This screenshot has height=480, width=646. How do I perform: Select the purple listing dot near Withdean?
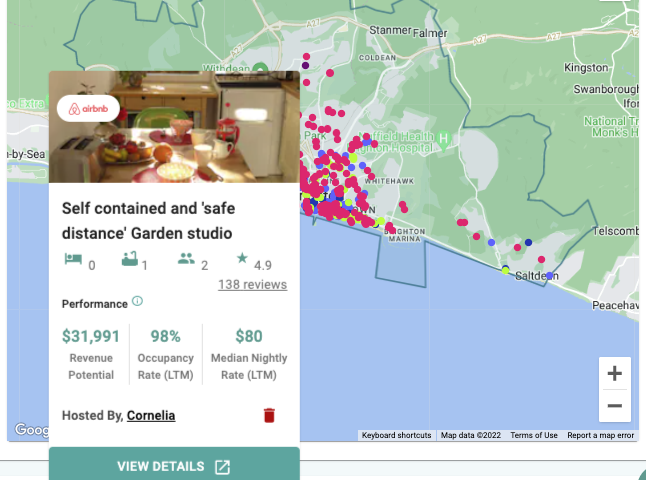[x=305, y=66]
